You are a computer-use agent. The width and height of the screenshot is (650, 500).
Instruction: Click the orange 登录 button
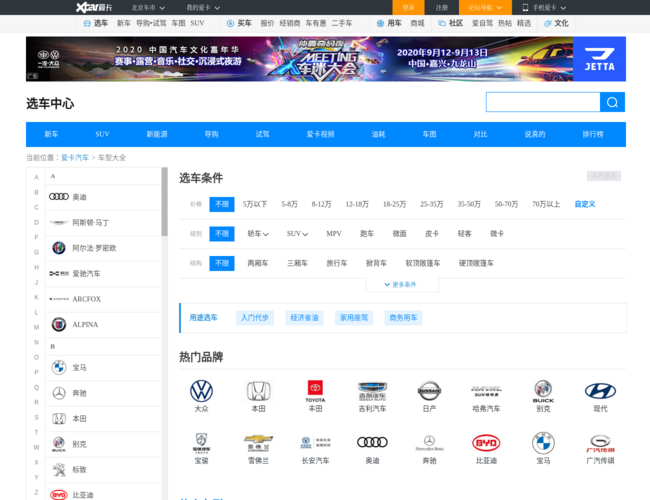point(408,7)
